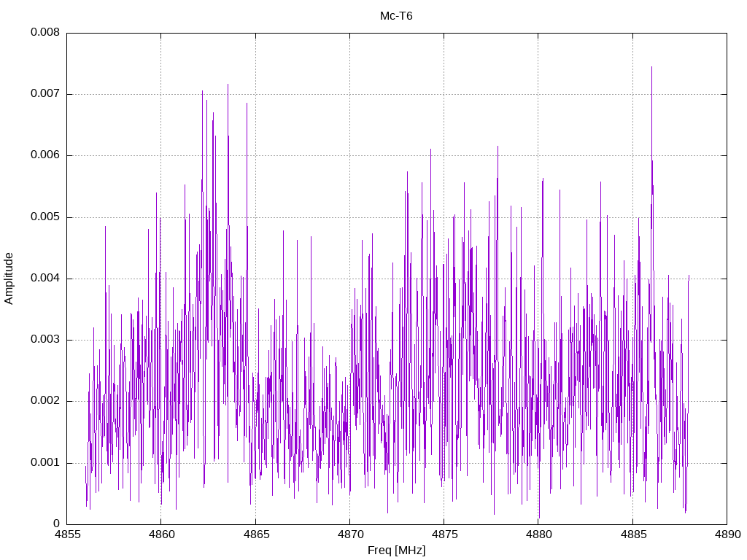Click the spectrum peak near 4863.5 MHz

coord(228,85)
